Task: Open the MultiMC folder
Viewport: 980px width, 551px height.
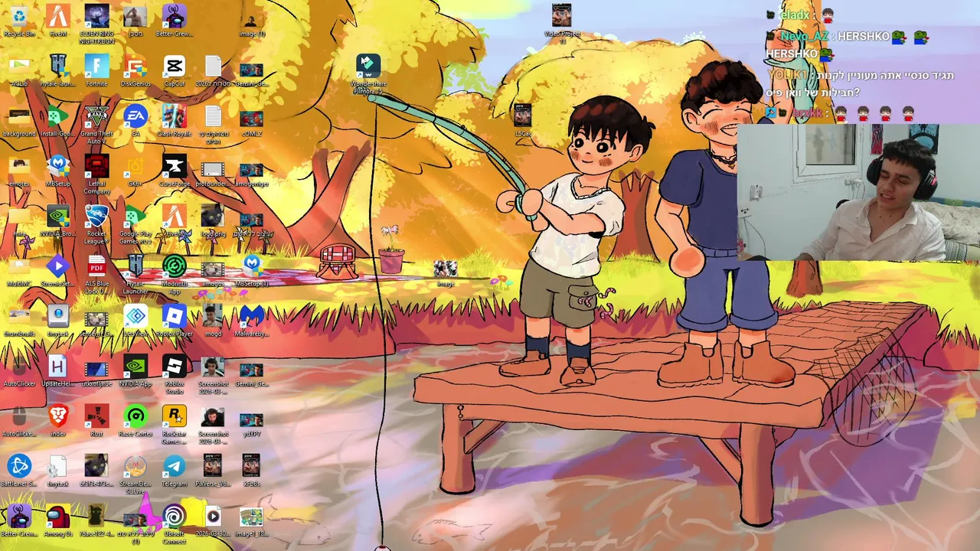Action: click(x=19, y=271)
